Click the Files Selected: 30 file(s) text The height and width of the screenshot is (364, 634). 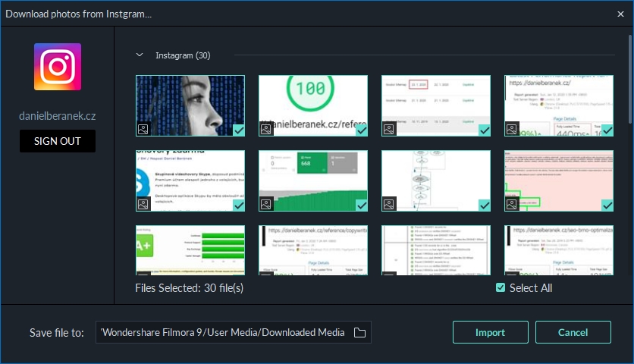click(x=190, y=288)
